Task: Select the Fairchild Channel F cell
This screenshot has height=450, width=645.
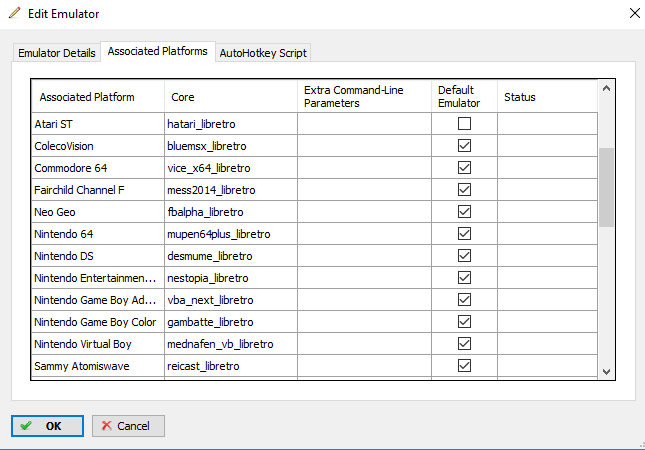Action: (x=98, y=190)
